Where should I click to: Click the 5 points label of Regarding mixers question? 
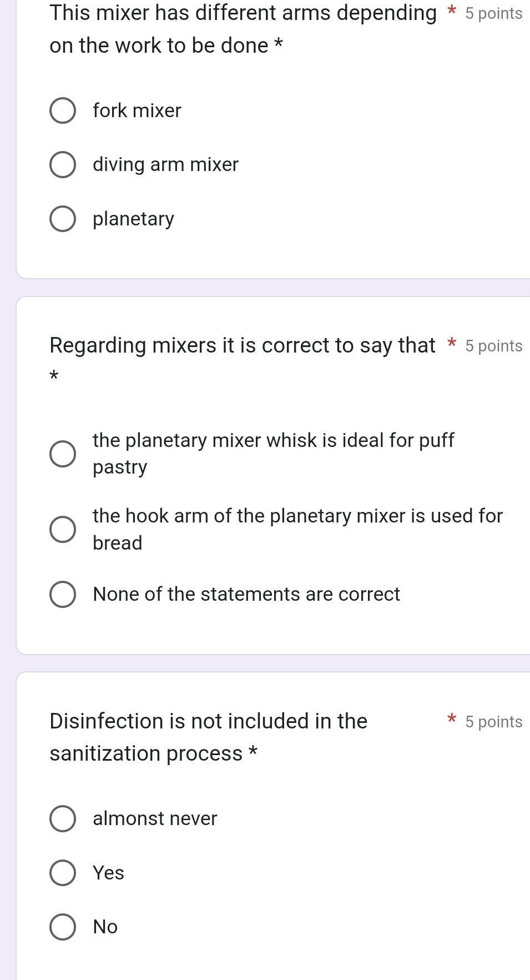494,346
